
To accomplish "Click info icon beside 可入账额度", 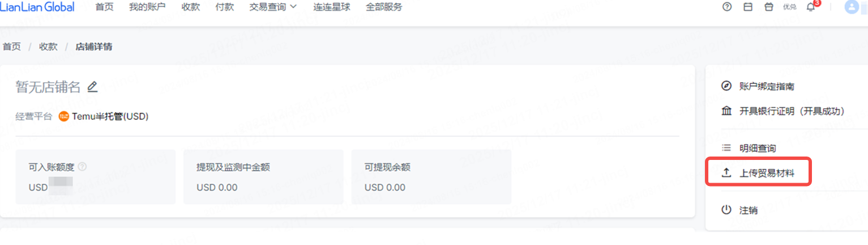I will [x=83, y=167].
